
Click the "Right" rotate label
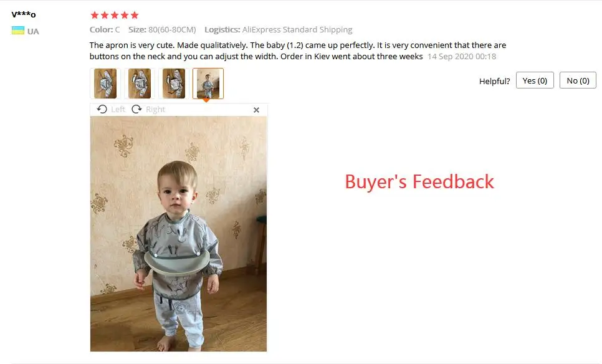click(x=155, y=110)
